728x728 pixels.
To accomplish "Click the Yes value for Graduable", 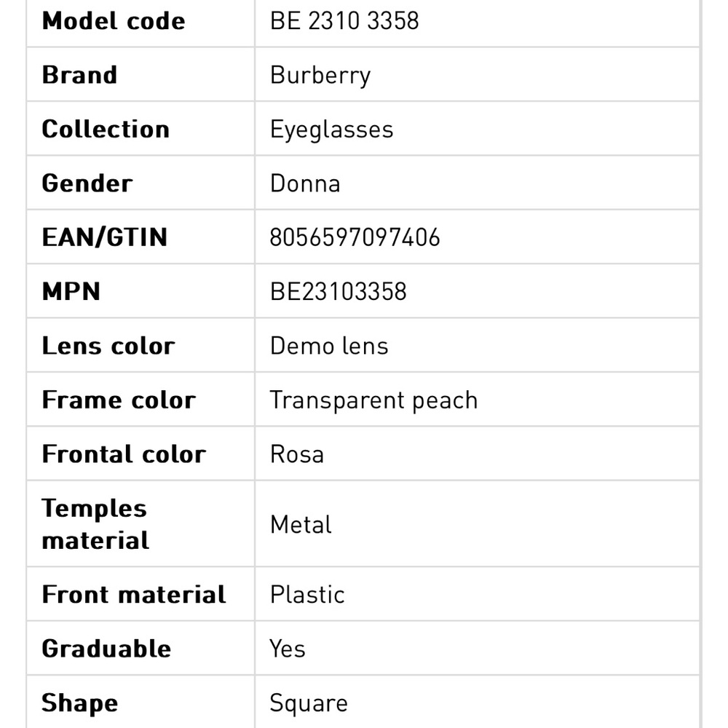I will [x=288, y=649].
